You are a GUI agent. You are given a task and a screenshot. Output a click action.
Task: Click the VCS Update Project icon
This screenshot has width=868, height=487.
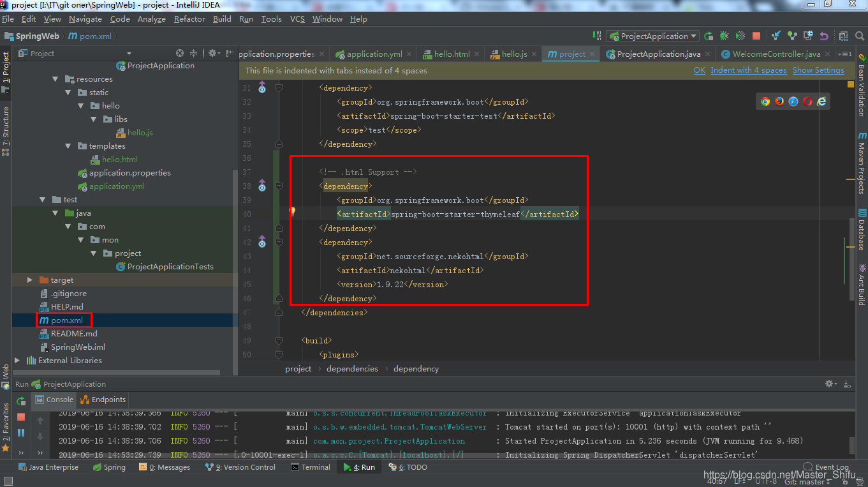[x=776, y=36]
